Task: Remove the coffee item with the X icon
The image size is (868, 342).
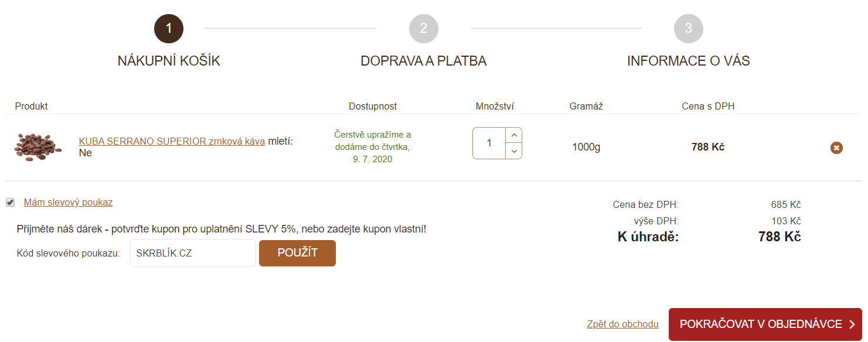Action: point(836,148)
